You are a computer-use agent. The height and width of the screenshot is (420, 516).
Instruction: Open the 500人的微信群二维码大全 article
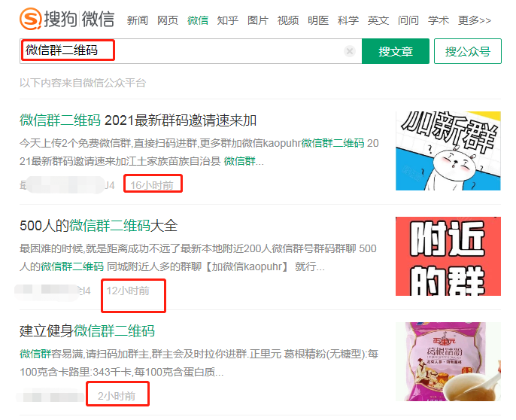coord(99,226)
